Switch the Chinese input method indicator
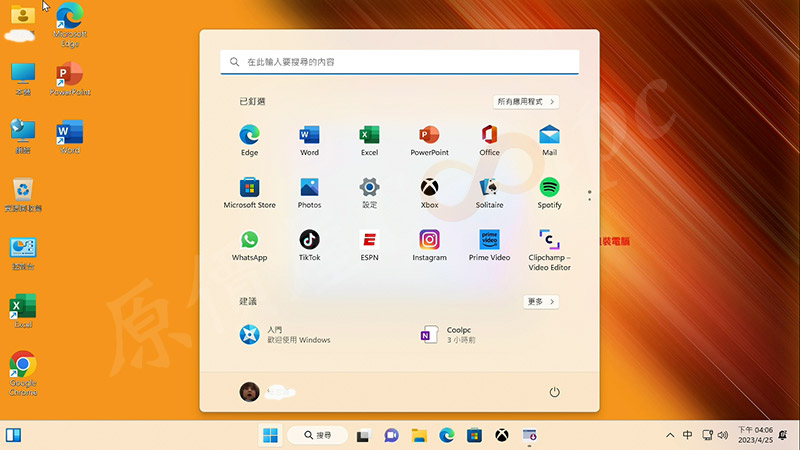This screenshot has width=800, height=450. (687, 435)
